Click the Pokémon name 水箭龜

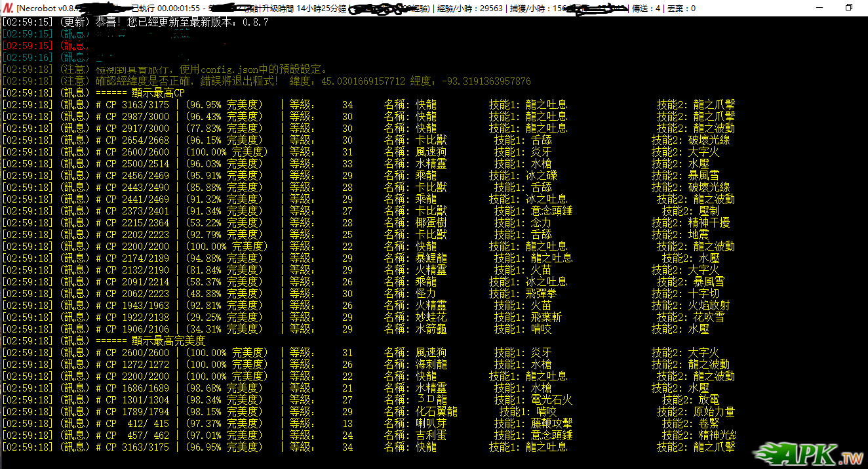(x=431, y=329)
